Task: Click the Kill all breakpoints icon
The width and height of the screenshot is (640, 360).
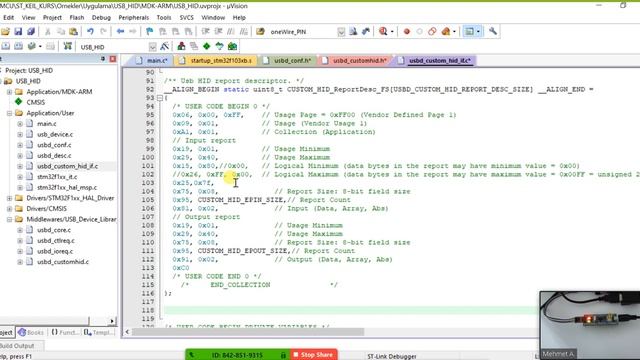Action: 446,31
